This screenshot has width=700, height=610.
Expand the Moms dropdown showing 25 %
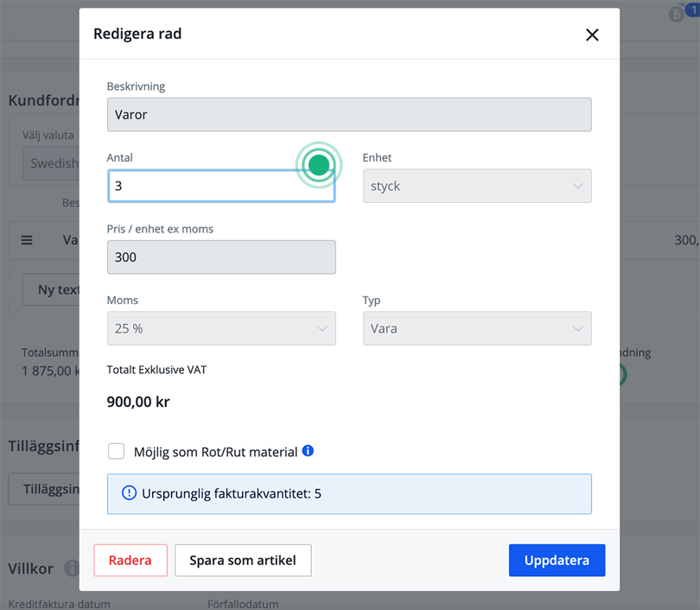[x=221, y=328]
